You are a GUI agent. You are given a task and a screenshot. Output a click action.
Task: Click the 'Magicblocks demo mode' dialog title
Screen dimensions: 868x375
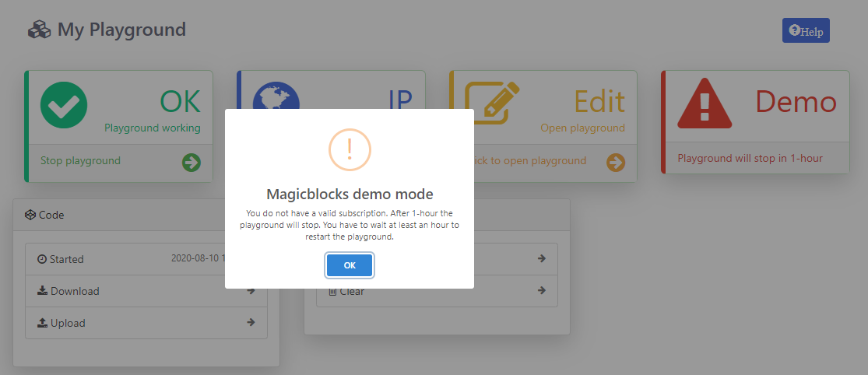pos(350,195)
